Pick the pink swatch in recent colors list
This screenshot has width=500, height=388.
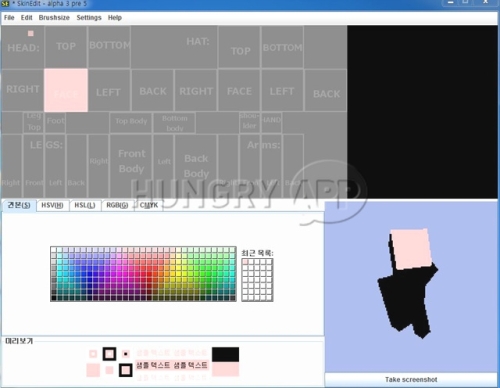click(x=245, y=262)
